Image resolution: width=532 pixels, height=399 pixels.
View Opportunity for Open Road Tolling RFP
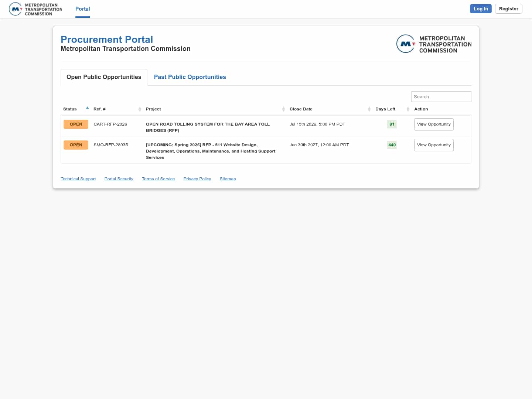point(433,124)
